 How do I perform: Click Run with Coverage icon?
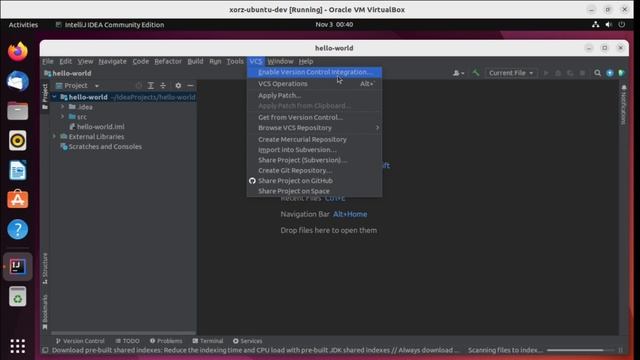[570, 73]
